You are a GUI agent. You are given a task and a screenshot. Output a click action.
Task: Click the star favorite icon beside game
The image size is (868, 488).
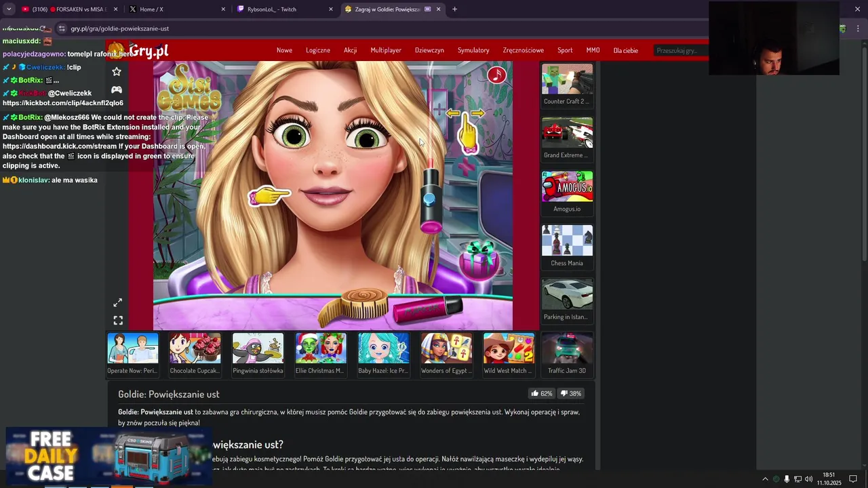pos(117,71)
